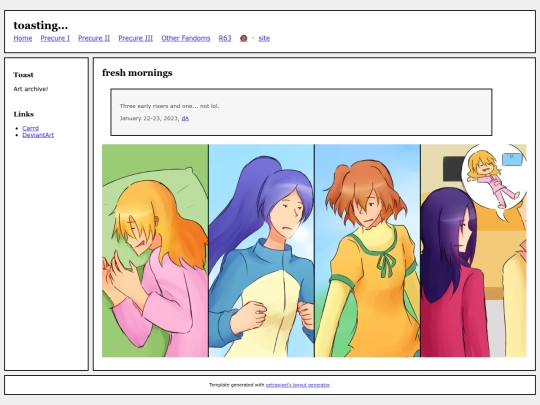540x405 pixels.
Task: Visit the DeviantArt sidebar link
Action: tap(38, 135)
